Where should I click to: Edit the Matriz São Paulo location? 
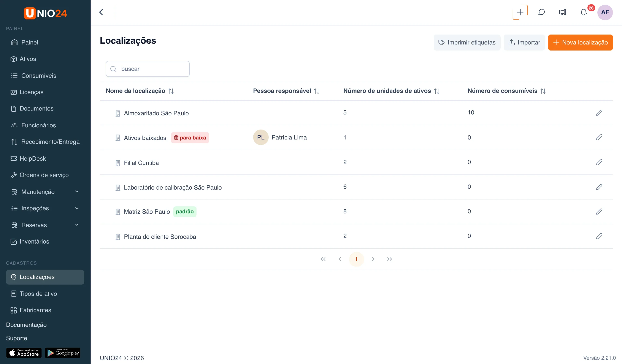click(x=599, y=212)
